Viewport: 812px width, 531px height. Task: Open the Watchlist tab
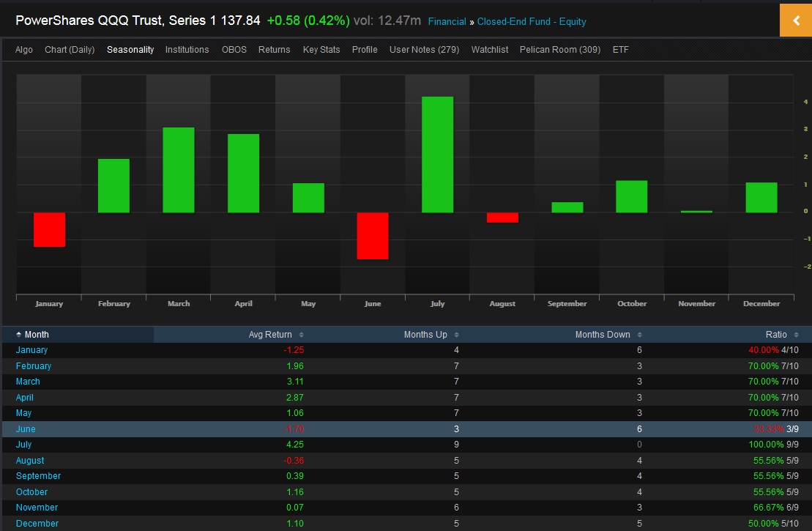click(x=489, y=50)
